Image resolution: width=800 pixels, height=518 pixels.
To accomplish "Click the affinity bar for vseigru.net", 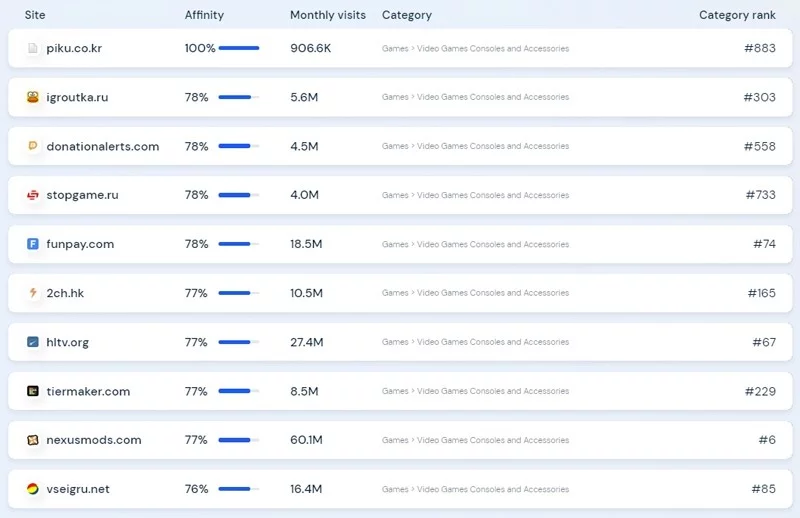I will [x=239, y=489].
